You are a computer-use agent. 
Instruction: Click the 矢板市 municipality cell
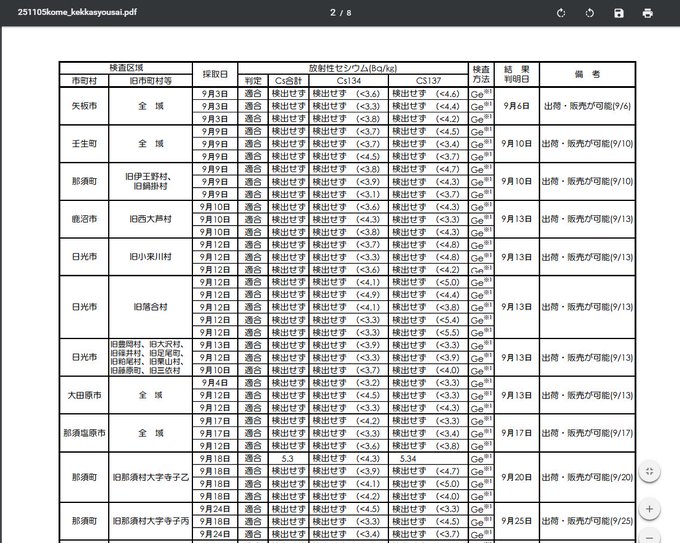84,106
